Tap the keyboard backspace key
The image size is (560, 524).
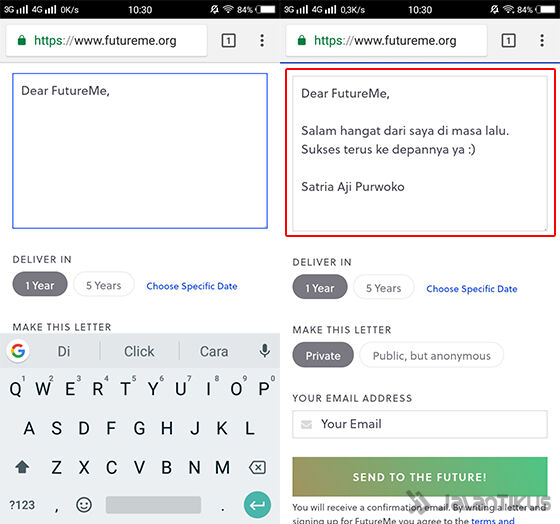click(257, 467)
